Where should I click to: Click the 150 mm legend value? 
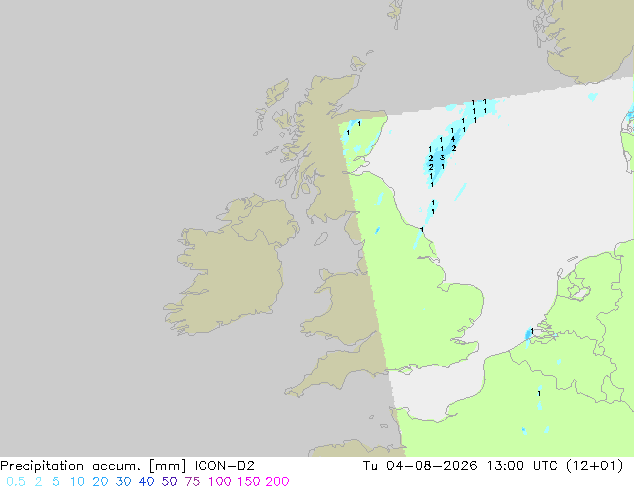pyautogui.click(x=249, y=482)
